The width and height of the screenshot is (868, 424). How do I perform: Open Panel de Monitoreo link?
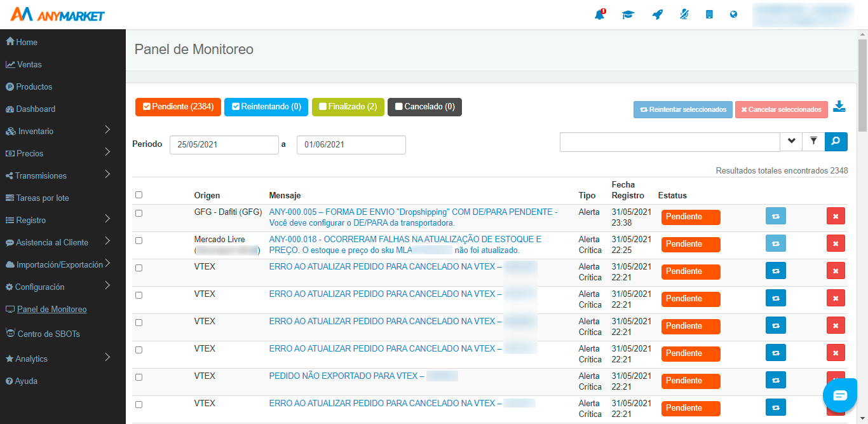[x=52, y=310]
